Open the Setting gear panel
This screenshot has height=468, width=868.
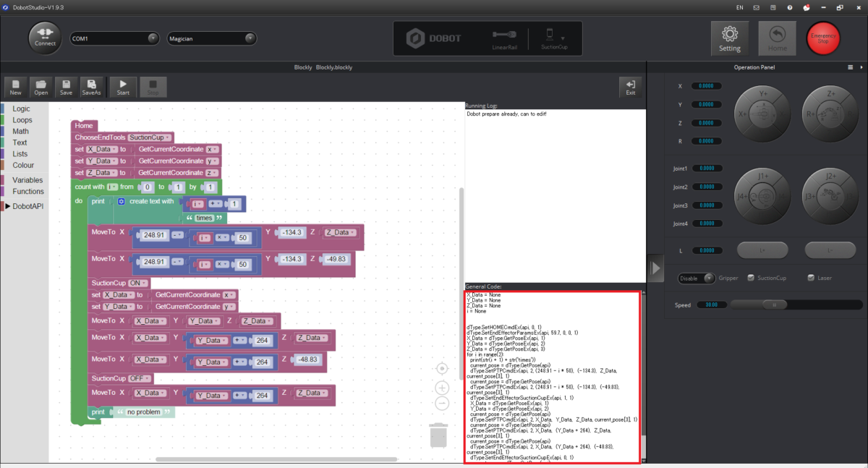(729, 38)
